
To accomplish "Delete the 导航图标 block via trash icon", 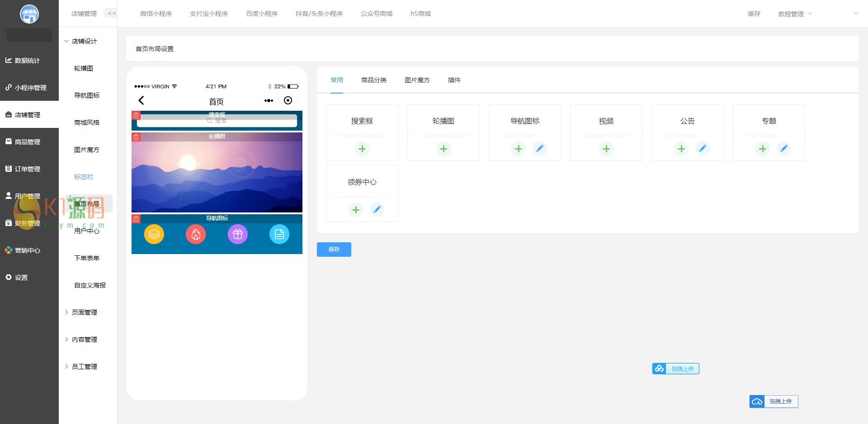I will click(136, 219).
